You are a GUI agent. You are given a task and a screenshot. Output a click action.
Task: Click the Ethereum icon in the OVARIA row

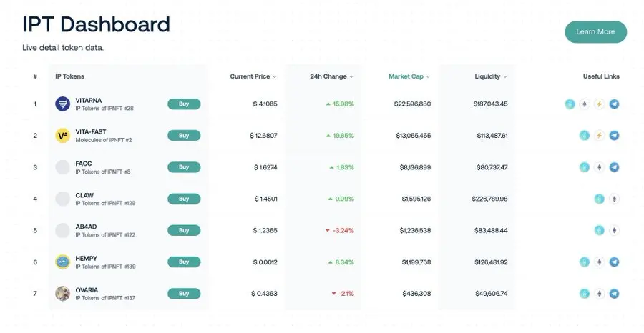pyautogui.click(x=599, y=294)
